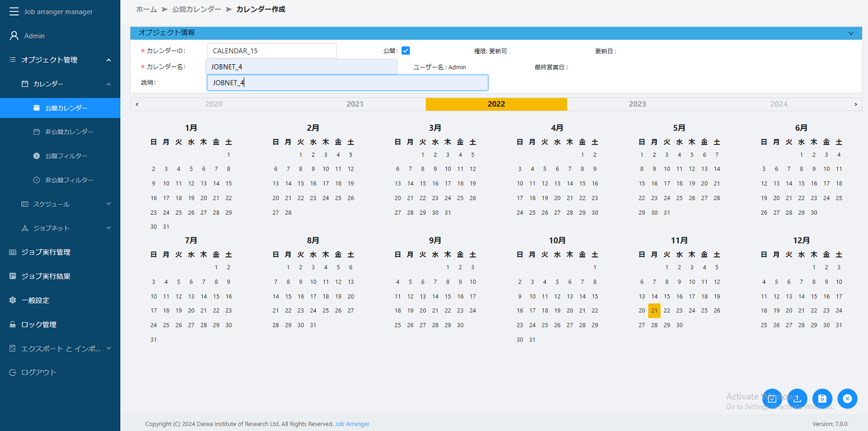
Task: Click the カレンダーID input field
Action: coord(271,51)
